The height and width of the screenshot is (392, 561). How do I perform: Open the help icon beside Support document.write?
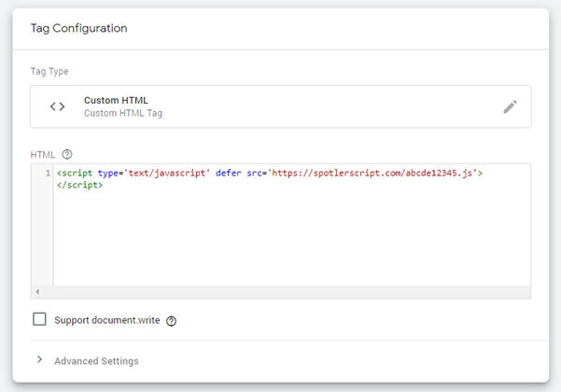pyautogui.click(x=172, y=321)
